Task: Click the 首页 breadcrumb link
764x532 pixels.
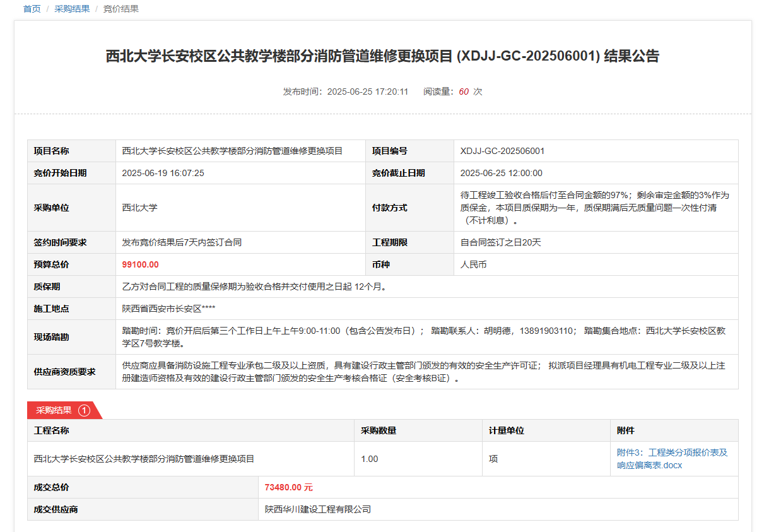Action: point(32,9)
